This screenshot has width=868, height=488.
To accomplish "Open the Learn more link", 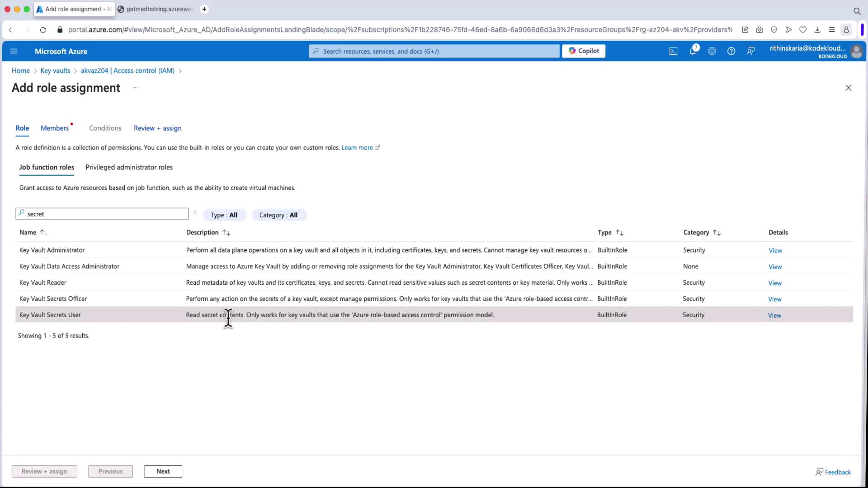I will coord(357,148).
